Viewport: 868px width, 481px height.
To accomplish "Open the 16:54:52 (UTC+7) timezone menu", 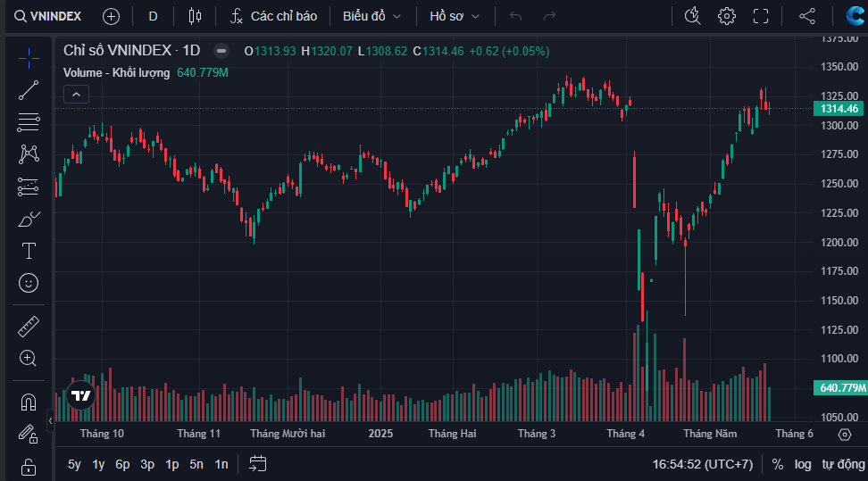I will tap(703, 464).
